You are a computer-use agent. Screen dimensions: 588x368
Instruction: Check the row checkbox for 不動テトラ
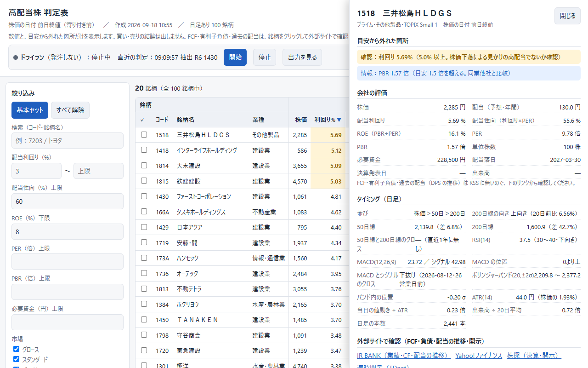click(144, 289)
